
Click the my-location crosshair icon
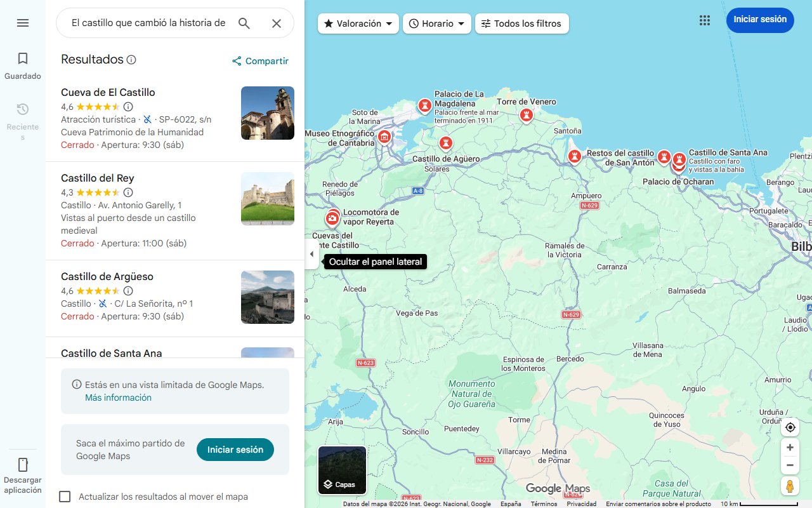[x=790, y=427]
